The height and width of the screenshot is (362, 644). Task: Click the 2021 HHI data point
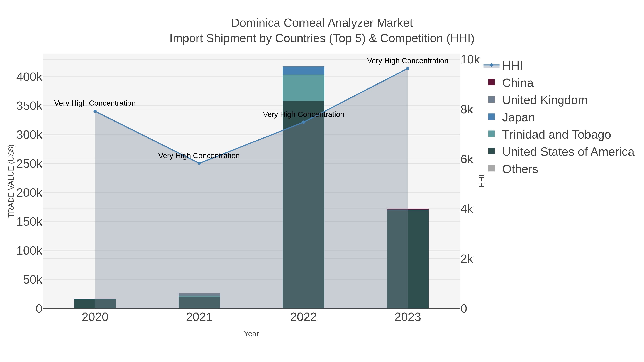pos(199,163)
